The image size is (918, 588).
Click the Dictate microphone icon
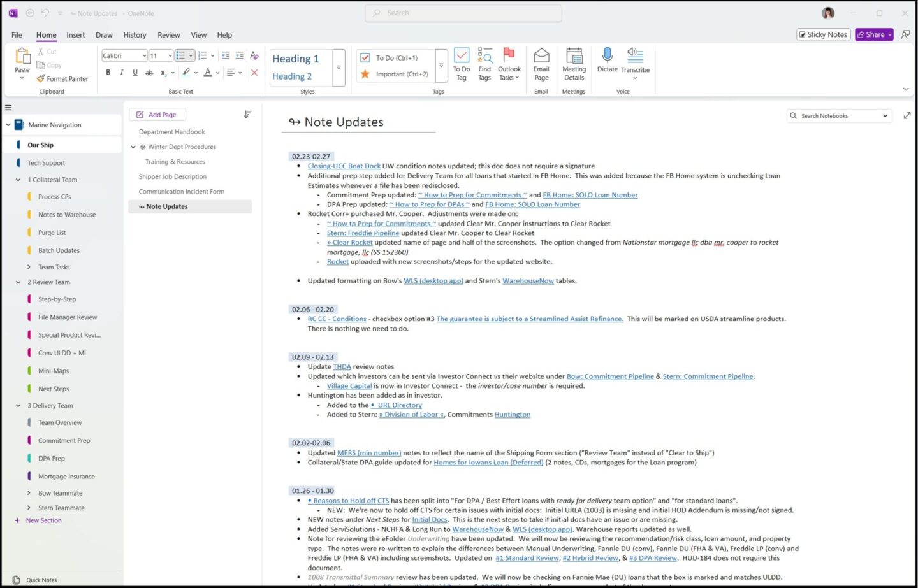point(607,56)
